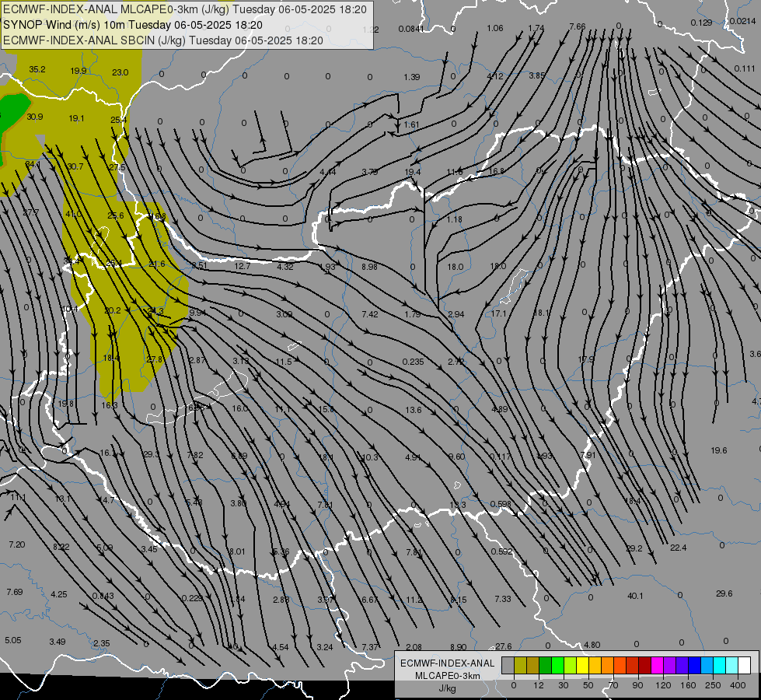Click the map value '40.1'
Screen dimensions: 761x700
(x=635, y=596)
